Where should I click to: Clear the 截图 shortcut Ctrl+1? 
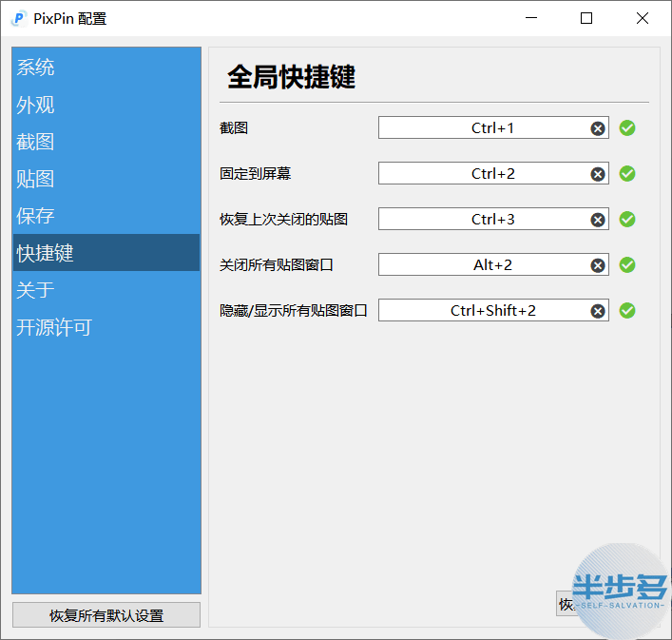pyautogui.click(x=598, y=128)
